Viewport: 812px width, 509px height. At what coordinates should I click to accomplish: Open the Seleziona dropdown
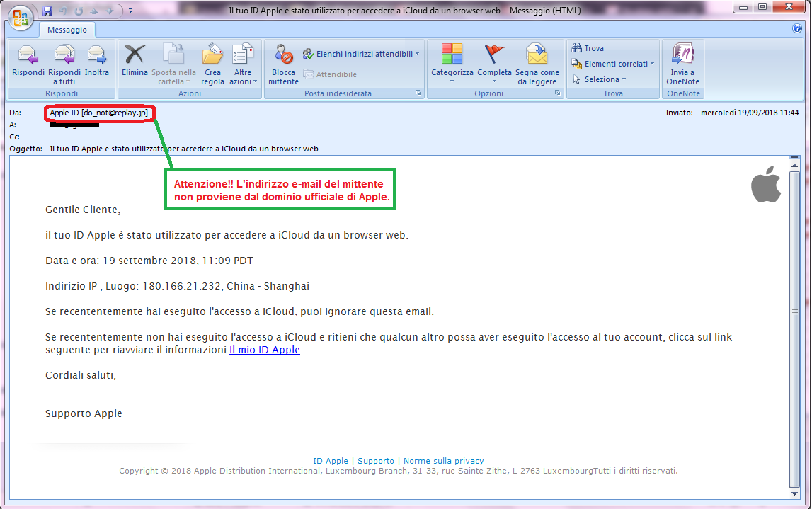[x=599, y=79]
